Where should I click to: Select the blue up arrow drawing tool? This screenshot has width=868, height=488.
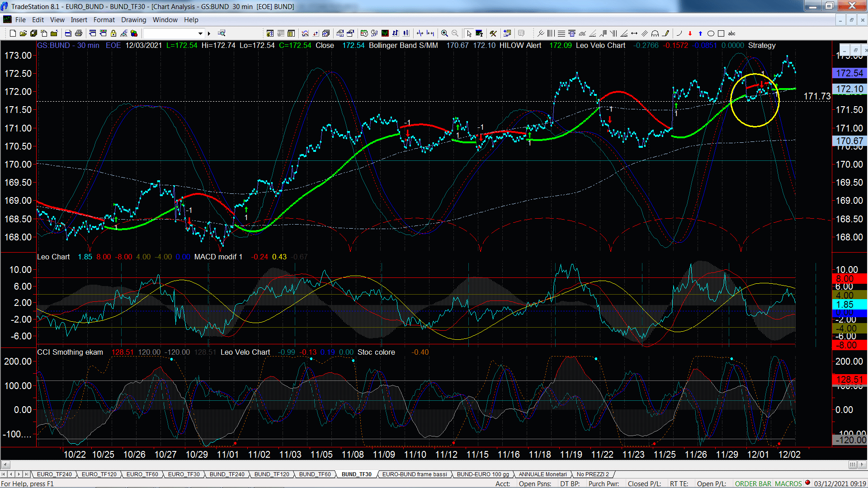[700, 33]
